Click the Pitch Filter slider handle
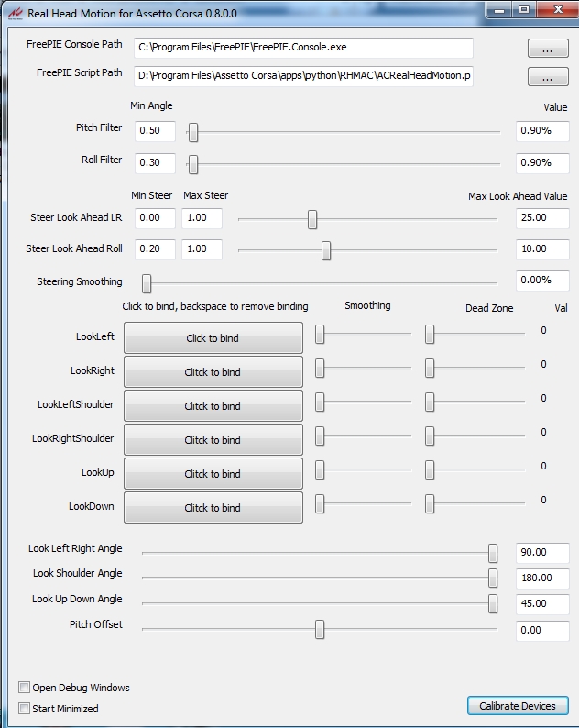Viewport: 579px width, 728px height. coord(192,132)
